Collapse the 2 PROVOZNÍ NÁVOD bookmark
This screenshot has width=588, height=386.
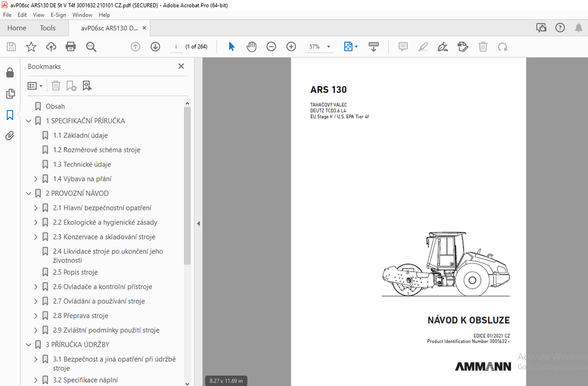point(28,193)
